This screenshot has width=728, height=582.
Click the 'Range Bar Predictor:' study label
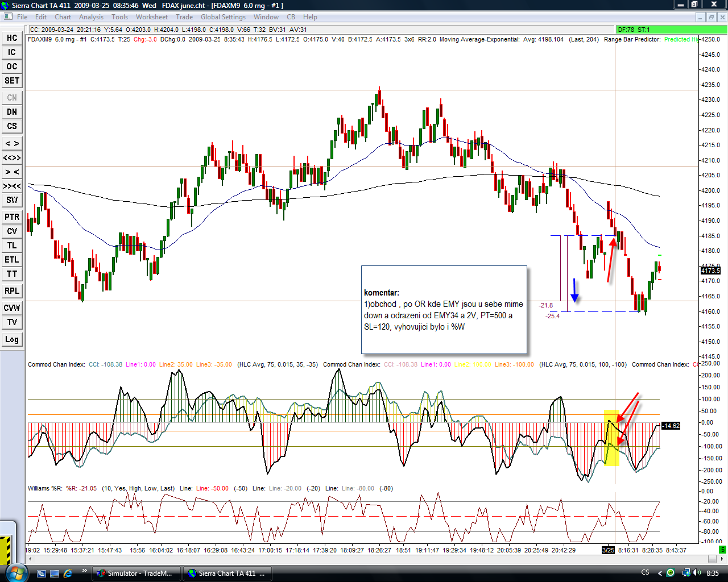(632, 39)
